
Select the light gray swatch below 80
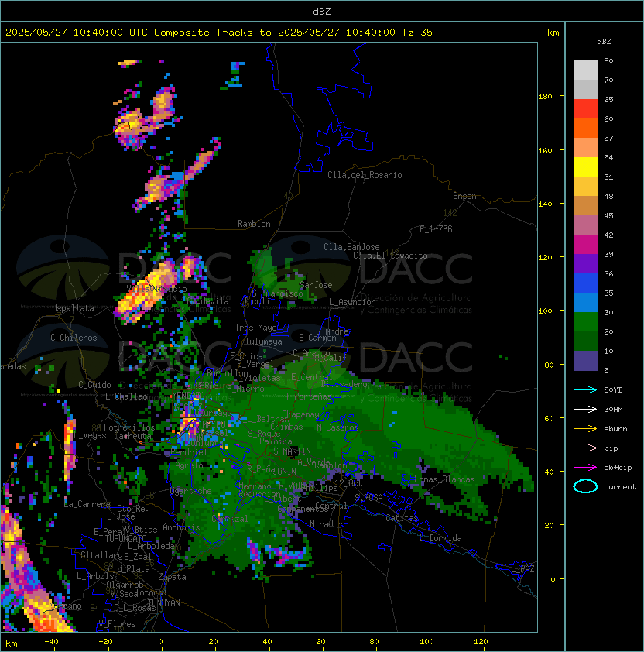pos(585,70)
